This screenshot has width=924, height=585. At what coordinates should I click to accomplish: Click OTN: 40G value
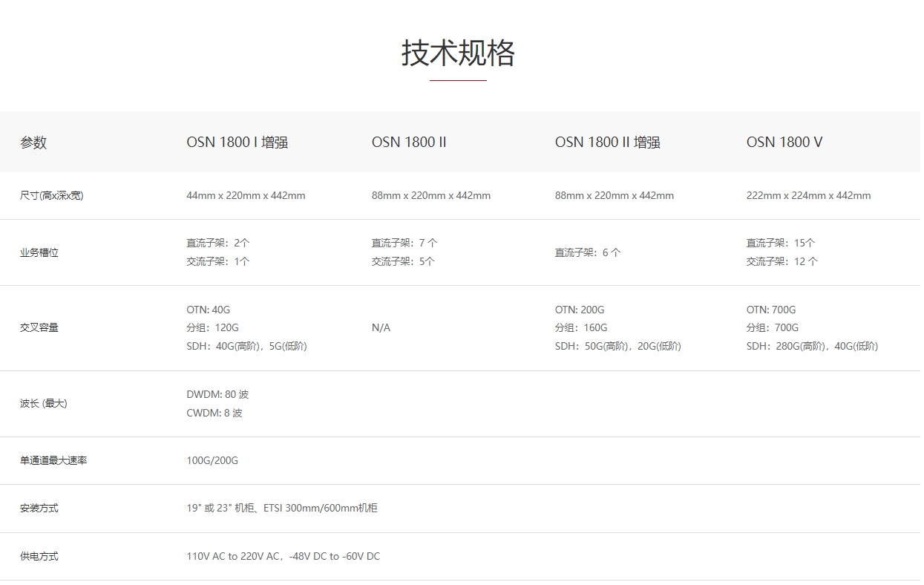(208, 310)
